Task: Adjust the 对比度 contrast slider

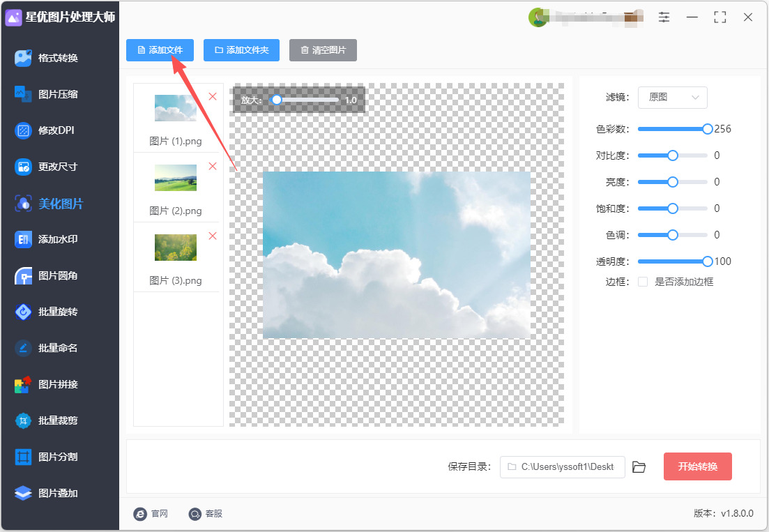Action: click(672, 155)
